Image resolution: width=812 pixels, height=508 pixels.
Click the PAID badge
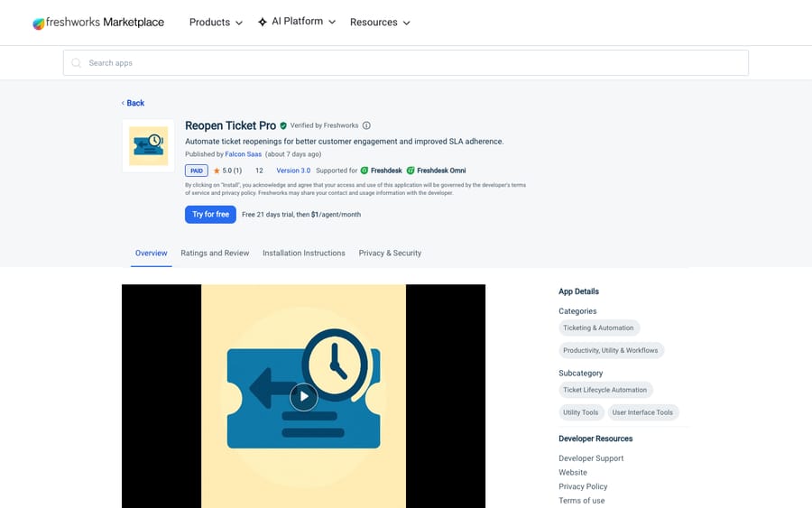(x=197, y=171)
